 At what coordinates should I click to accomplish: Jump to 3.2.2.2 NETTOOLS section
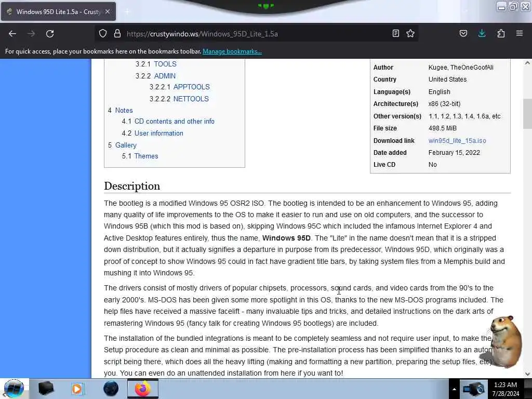179,99
